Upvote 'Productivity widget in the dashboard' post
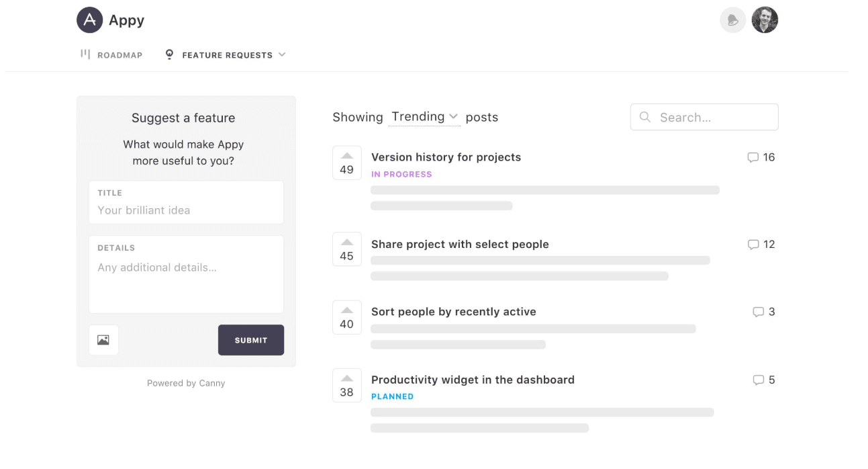Viewport: 868px width, 469px height. [347, 385]
